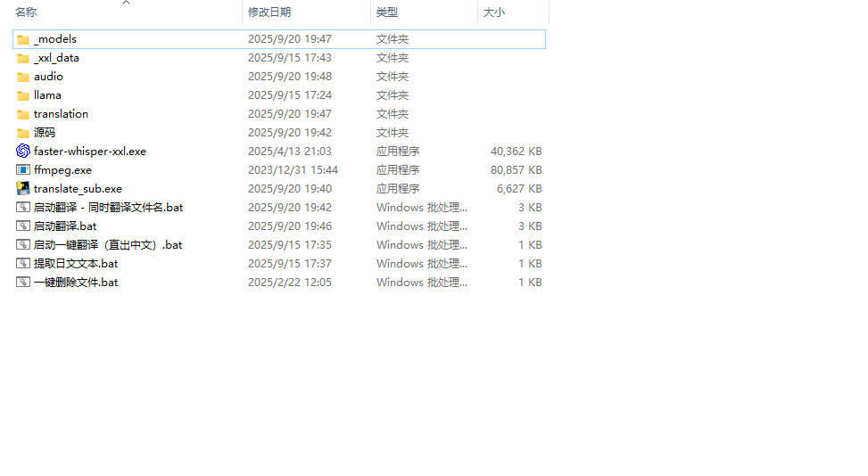Select the 启动一键翻译（直出中文）.bat name
Image resolution: width=868 pixels, height=476 pixels.
pos(108,245)
